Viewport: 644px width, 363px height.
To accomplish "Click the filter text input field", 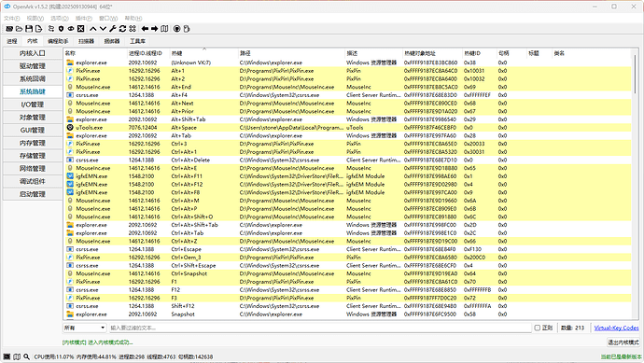I will 320,328.
